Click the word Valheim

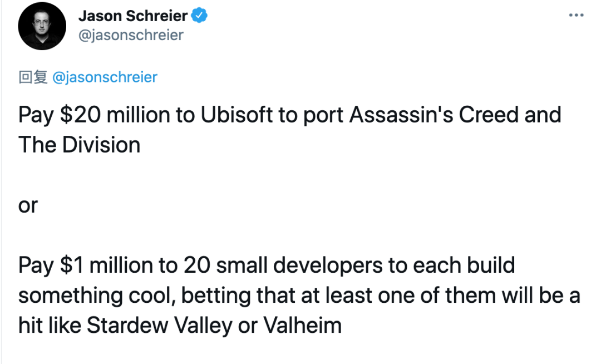pos(302,325)
